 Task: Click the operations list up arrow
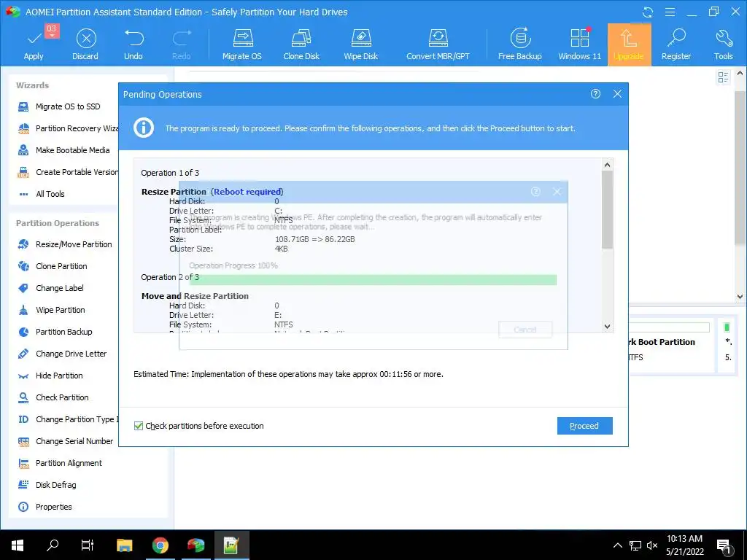607,165
